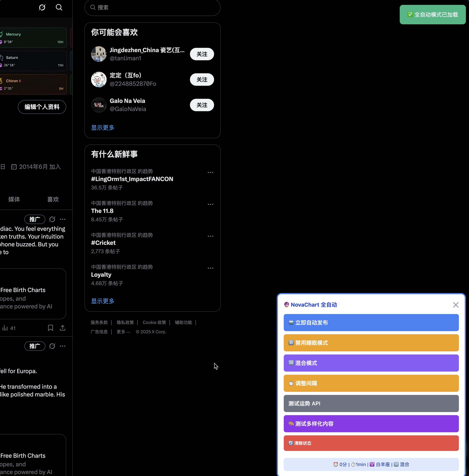The width and height of the screenshot is (469, 476).
Task: Click inside the 搜索 search field
Action: (153, 8)
